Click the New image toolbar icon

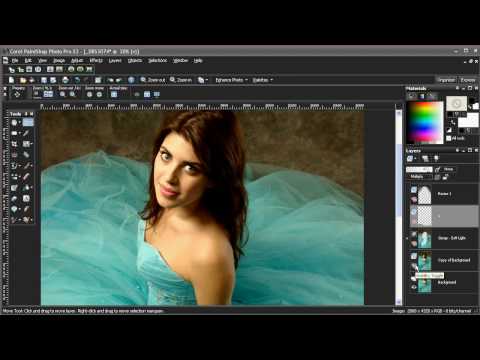click(12, 80)
